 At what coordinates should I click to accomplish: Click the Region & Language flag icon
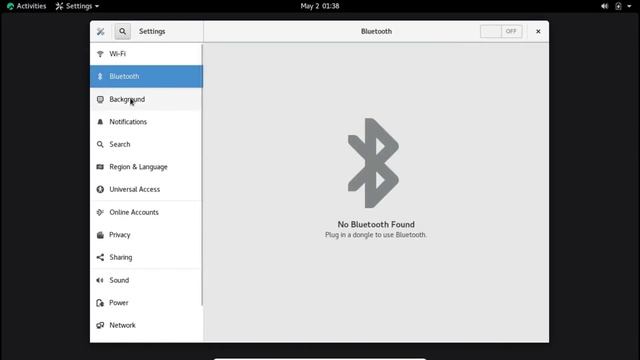(x=100, y=167)
